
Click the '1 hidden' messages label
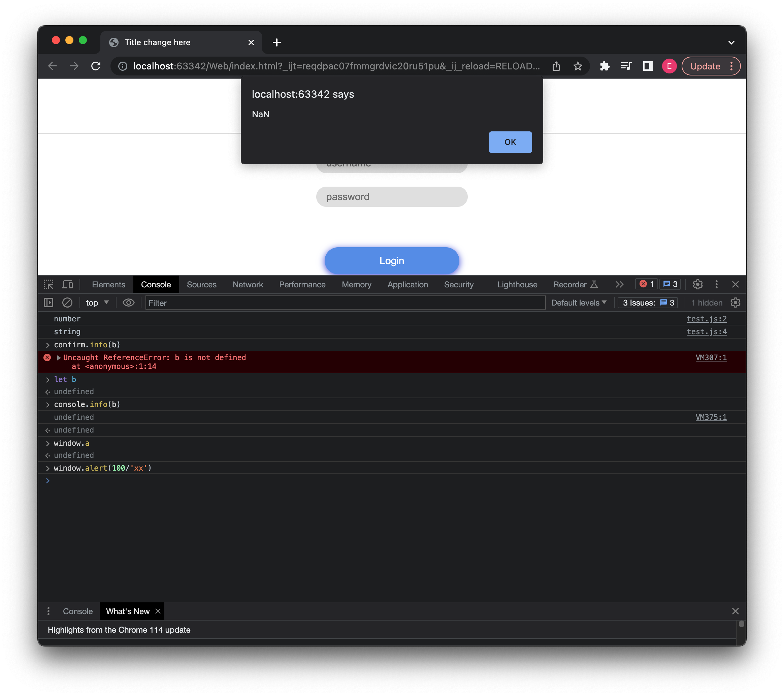[x=707, y=303]
